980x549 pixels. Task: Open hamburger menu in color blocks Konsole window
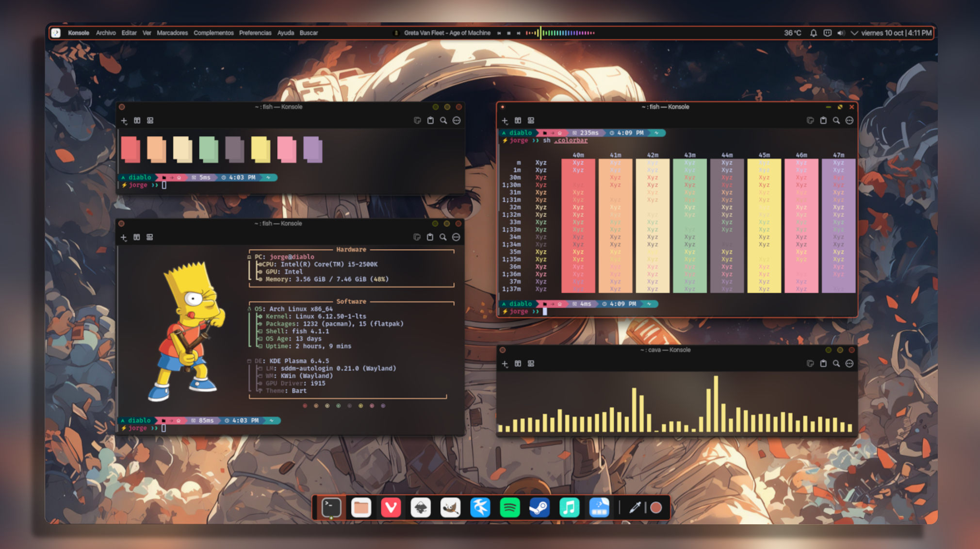(x=456, y=120)
